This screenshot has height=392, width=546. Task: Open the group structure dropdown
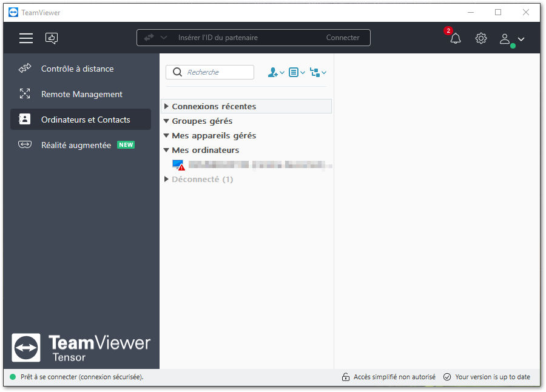[318, 72]
